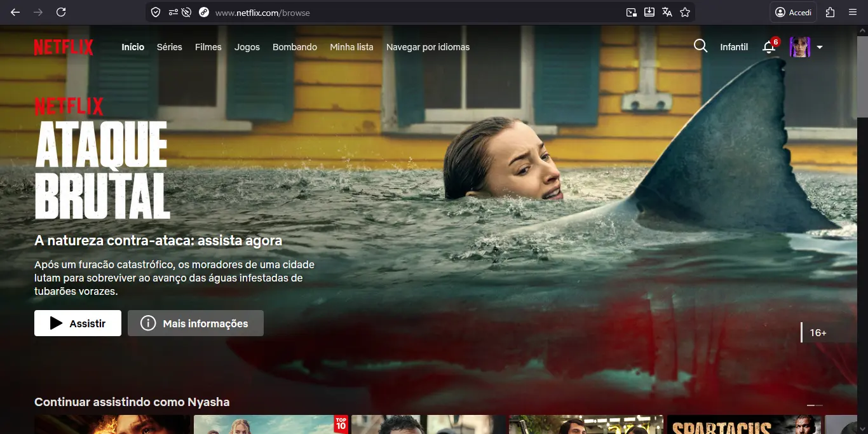Click the Netflix logo in the navigation bar
Screen dimensions: 868x434
[x=64, y=47]
